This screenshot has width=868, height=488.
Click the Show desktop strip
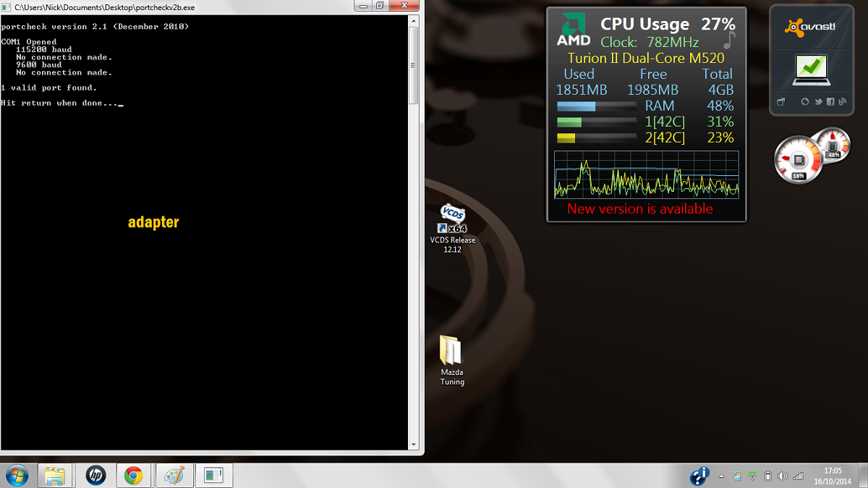pyautogui.click(x=863, y=476)
